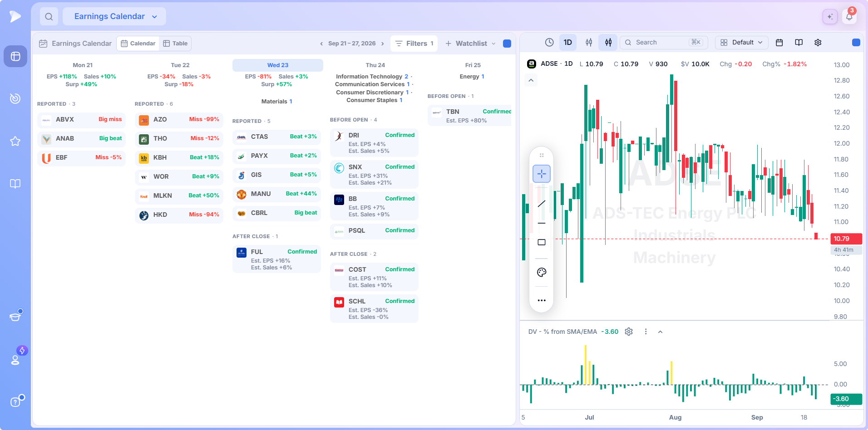868x430 pixels.
Task: Select the bar chart type icon
Action: 589,42
